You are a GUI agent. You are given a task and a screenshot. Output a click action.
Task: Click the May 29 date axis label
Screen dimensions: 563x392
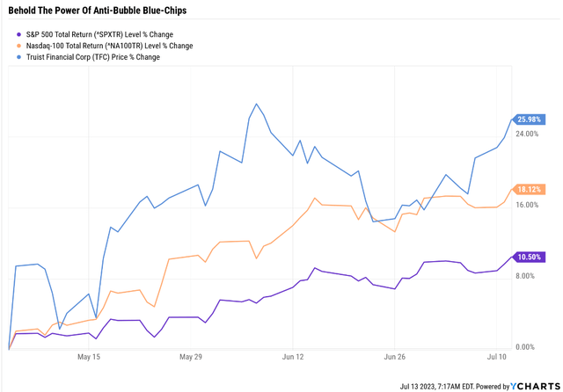(191, 357)
